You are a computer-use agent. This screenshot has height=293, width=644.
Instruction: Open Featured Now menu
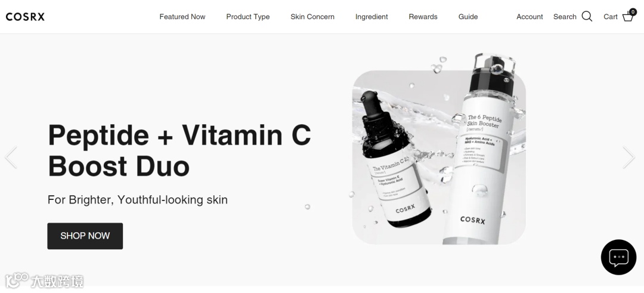coord(182,17)
